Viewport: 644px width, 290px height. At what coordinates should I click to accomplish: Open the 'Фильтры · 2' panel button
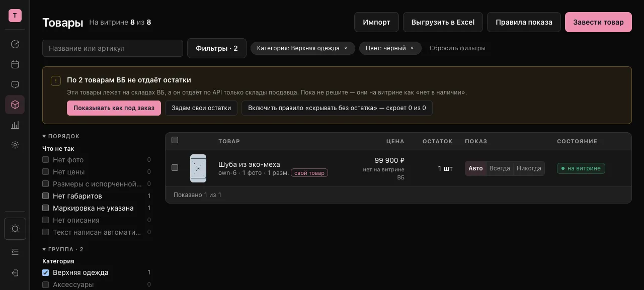coord(217,48)
